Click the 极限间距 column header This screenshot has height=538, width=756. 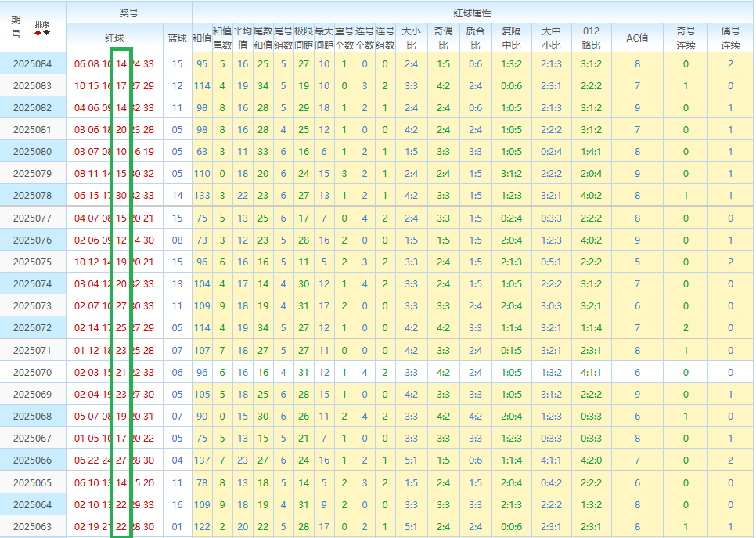point(304,38)
